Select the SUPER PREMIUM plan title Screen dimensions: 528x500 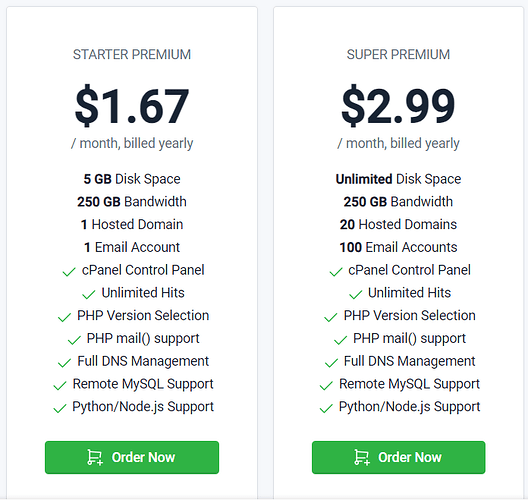(398, 55)
